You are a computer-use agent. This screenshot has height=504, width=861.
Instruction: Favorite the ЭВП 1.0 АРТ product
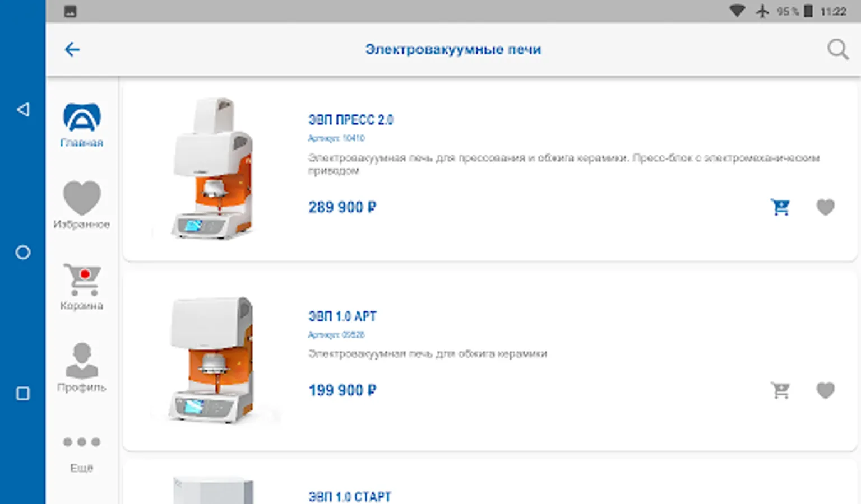pos(825,390)
